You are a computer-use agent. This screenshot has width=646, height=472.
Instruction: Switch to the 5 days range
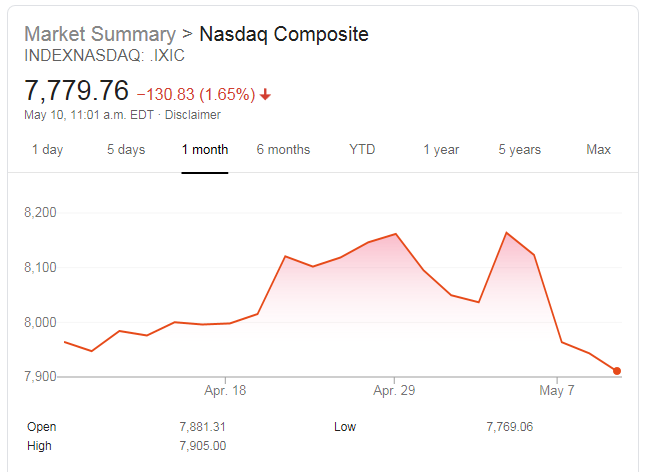tap(126, 150)
